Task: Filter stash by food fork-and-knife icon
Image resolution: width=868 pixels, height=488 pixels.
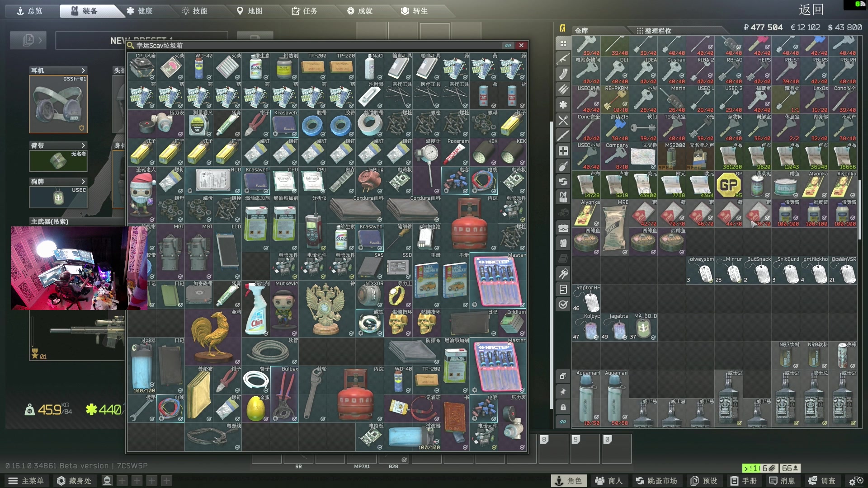Action: (x=563, y=120)
